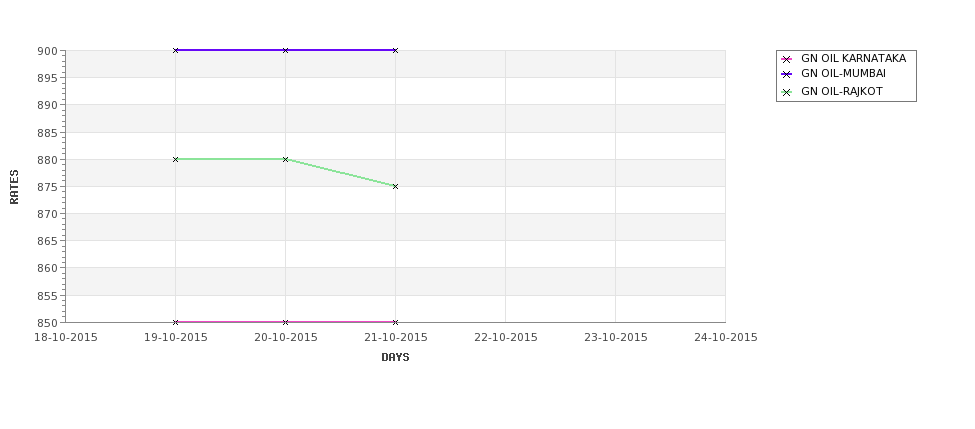Click the 24-10-2015 x-axis date label

(x=726, y=338)
